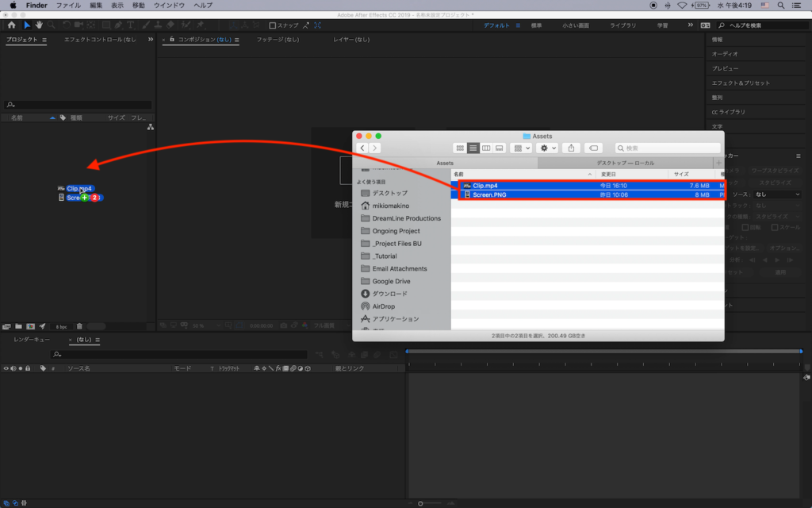Switch to the レンダーキュー tab
Image resolution: width=812 pixels, height=508 pixels.
[x=32, y=340]
